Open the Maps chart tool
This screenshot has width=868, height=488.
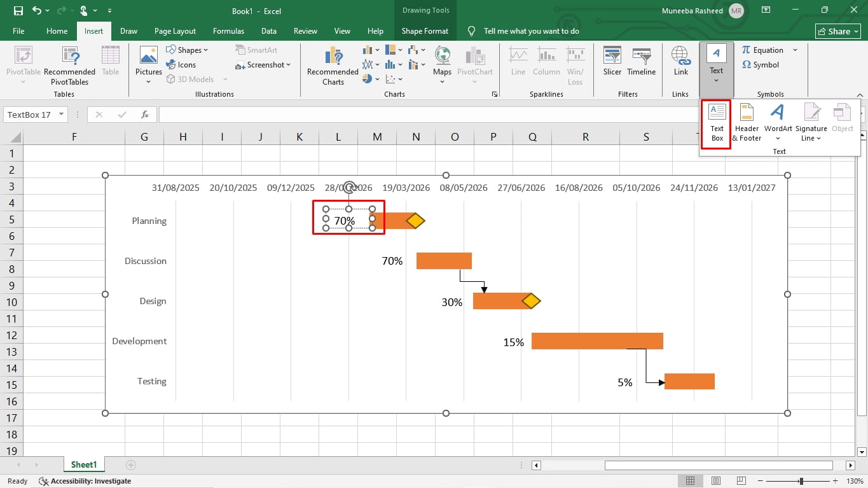[442, 65]
